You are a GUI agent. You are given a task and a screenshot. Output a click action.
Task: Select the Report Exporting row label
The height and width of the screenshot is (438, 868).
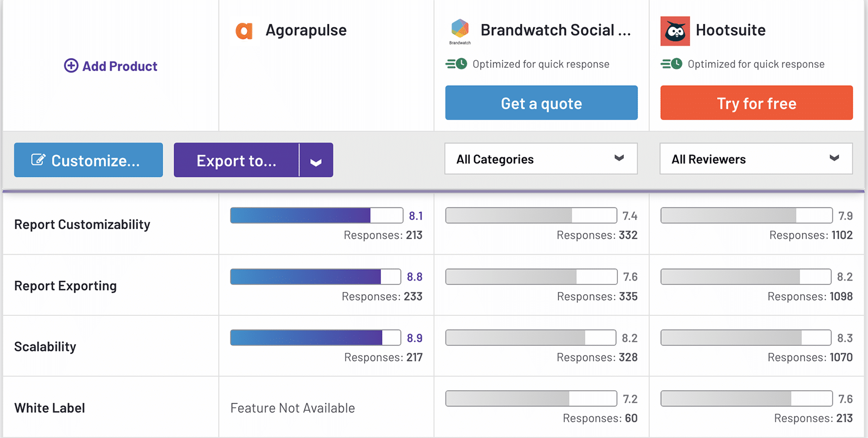66,286
